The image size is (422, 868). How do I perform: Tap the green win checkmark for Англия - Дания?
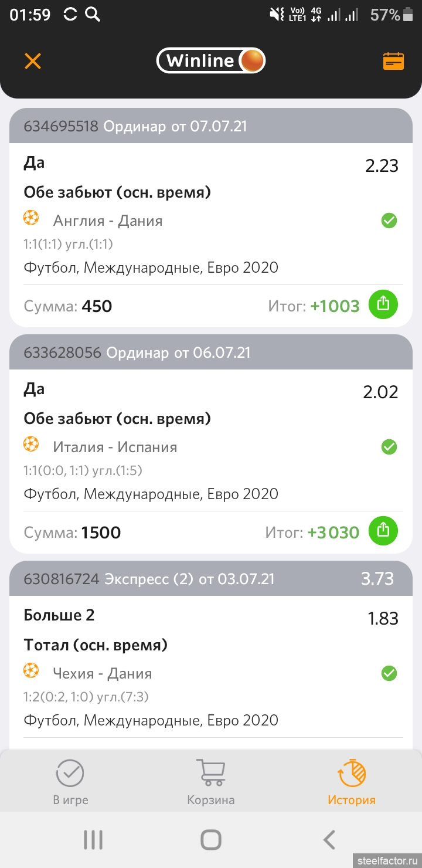(389, 221)
